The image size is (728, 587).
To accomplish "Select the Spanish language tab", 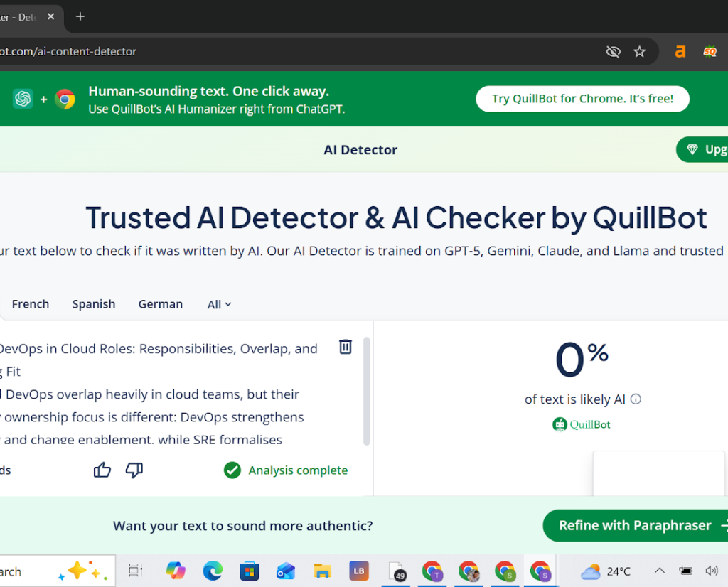I will tap(94, 304).
